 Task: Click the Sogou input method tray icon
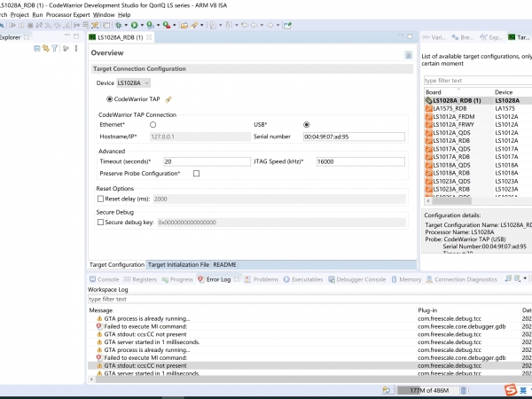(512, 390)
